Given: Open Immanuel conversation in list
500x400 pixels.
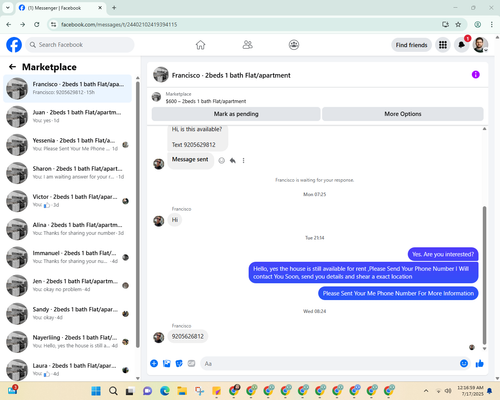Looking at the screenshot, I should click(x=68, y=257).
